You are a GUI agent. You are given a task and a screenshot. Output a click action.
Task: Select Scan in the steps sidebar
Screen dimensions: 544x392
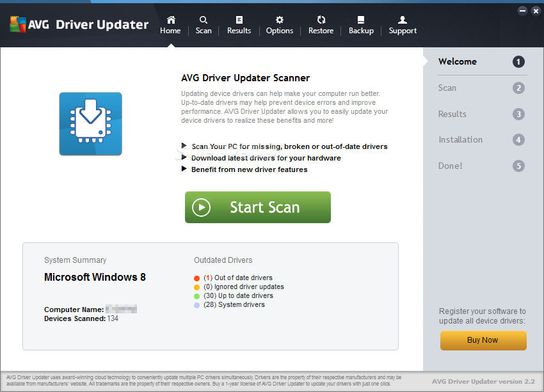click(447, 88)
